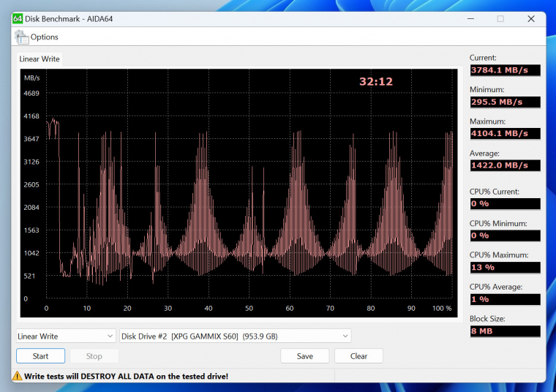
Task: Click the elapsed time 32:12 in graph
Action: [x=376, y=81]
